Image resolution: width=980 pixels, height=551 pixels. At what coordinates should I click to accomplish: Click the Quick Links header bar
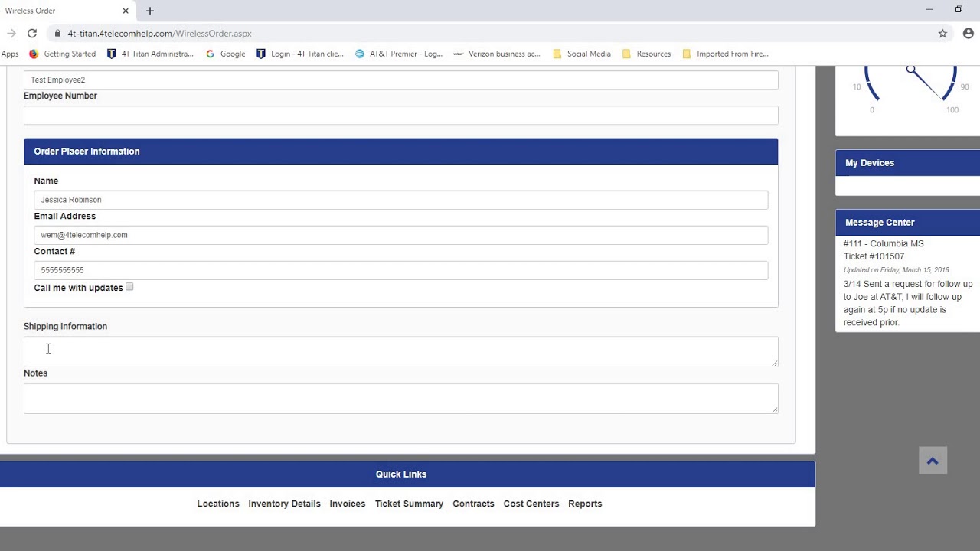[x=407, y=474]
